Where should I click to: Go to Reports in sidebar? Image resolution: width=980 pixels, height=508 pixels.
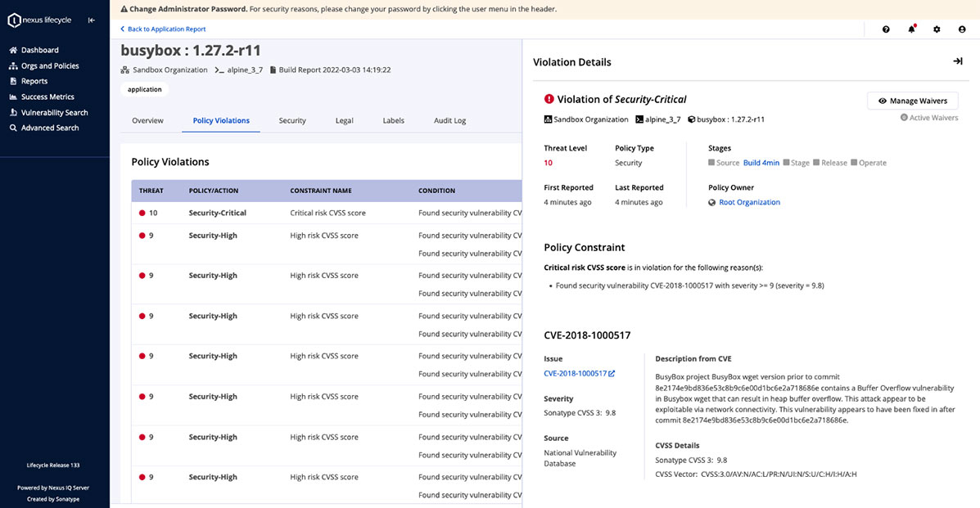tap(28, 81)
